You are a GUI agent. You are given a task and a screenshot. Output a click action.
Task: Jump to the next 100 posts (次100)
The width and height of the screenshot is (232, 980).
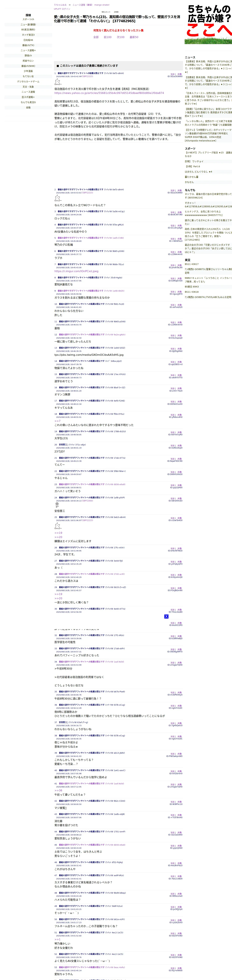[121, 37]
